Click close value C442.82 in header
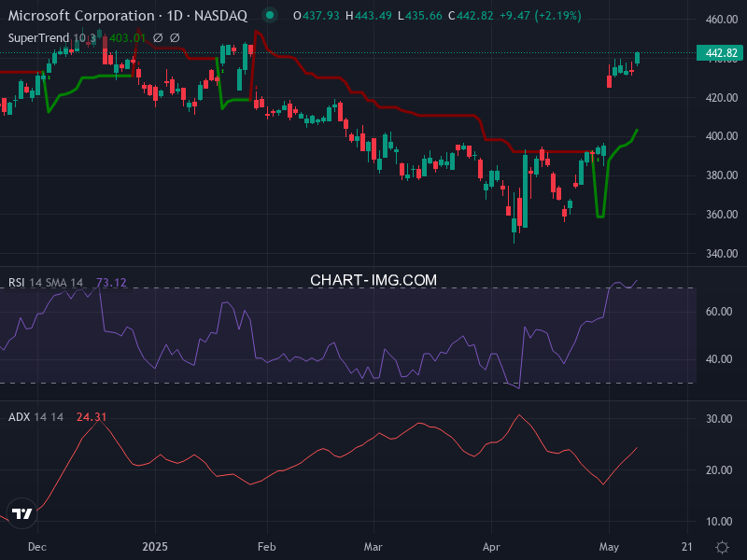The height and width of the screenshot is (560, 747). coord(471,16)
